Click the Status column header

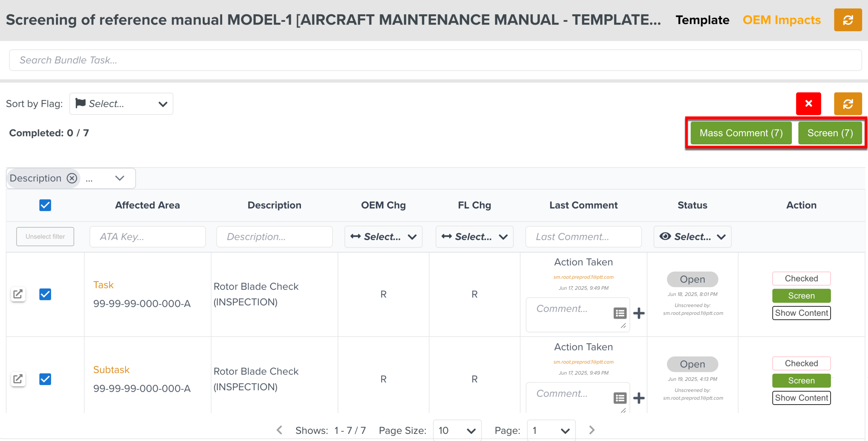pyautogui.click(x=692, y=205)
